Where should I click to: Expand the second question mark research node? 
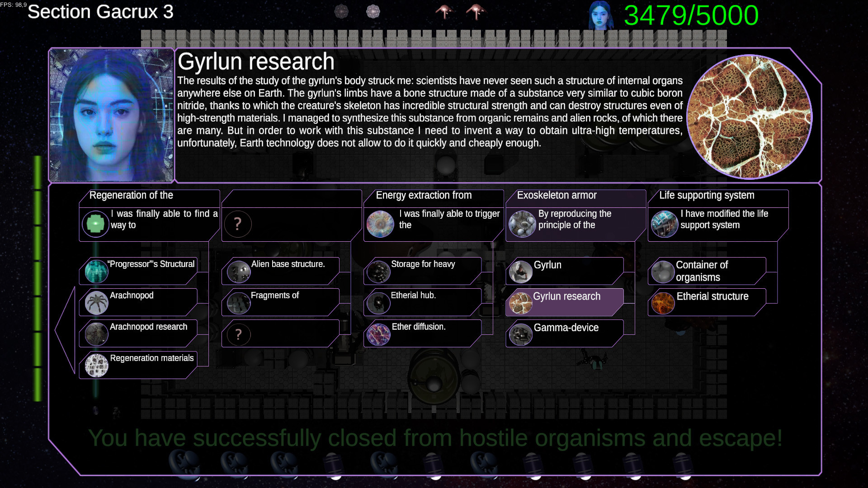click(237, 334)
